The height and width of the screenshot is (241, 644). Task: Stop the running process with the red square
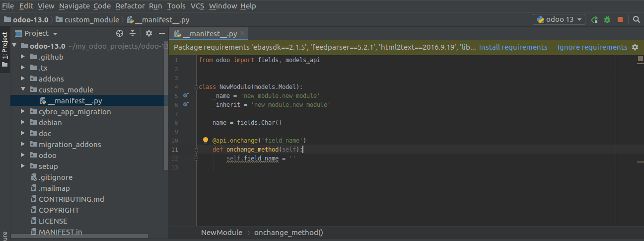(x=620, y=20)
